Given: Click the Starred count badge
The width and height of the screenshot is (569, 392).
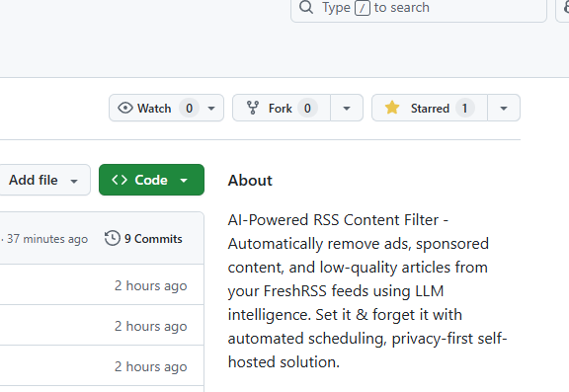Looking at the screenshot, I should tap(464, 108).
